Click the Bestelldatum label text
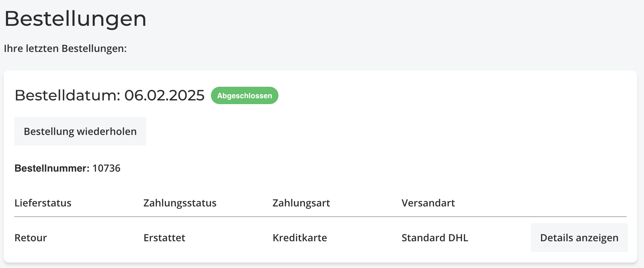The image size is (644, 268). click(67, 95)
